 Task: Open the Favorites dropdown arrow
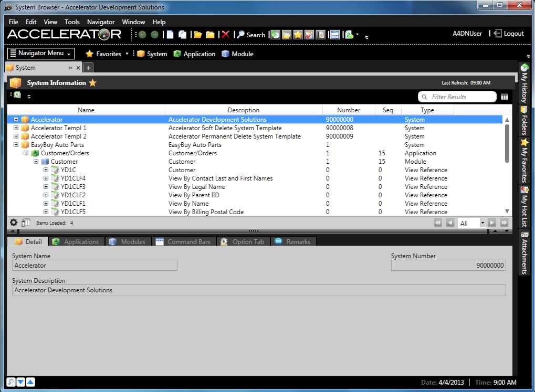pyautogui.click(x=127, y=54)
